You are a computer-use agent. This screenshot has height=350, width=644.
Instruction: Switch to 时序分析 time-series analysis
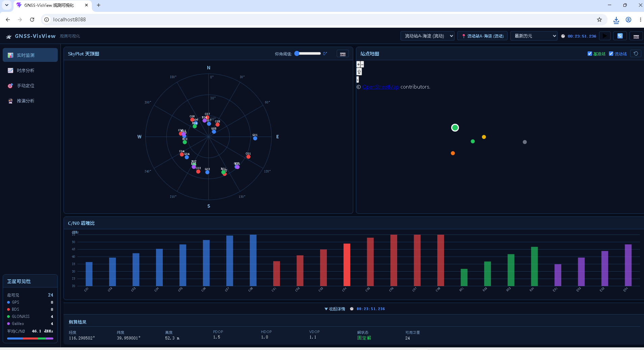(x=30, y=70)
